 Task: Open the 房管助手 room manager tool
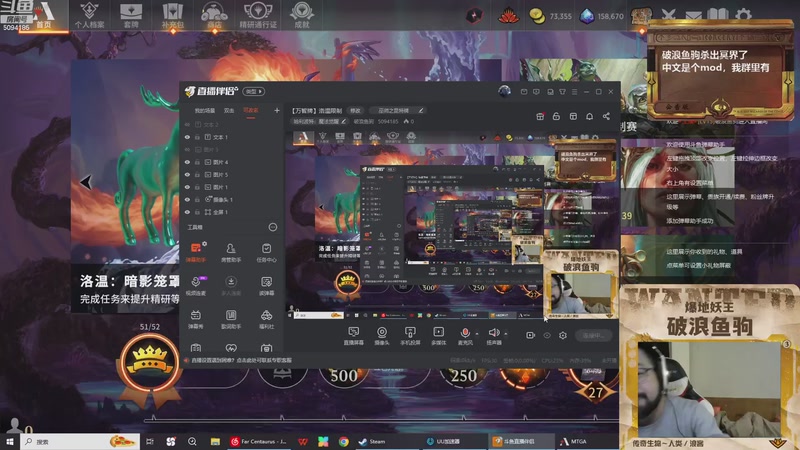point(231,252)
